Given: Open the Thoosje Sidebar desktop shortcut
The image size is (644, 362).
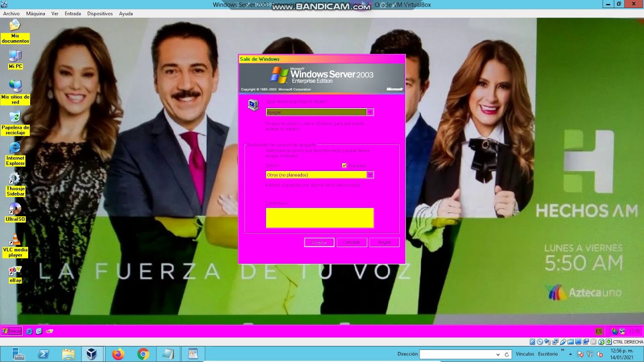Looking at the screenshot, I should [x=15, y=184].
